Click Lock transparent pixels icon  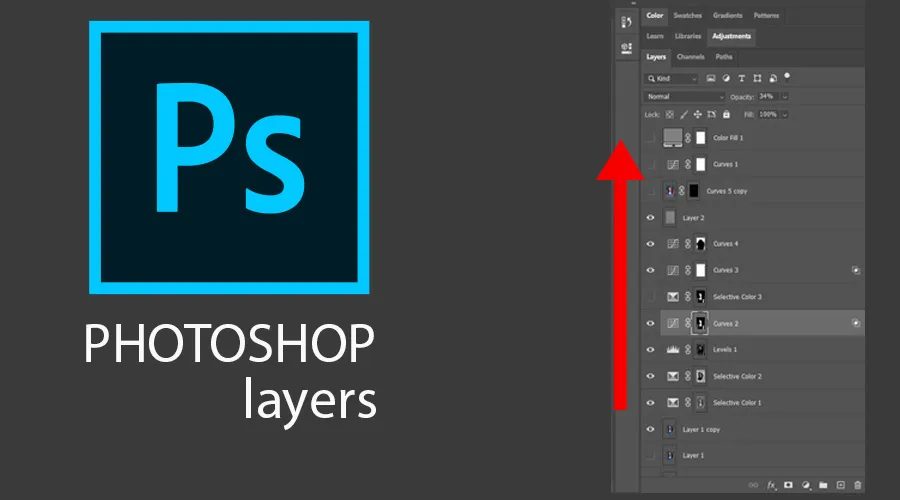(670, 115)
